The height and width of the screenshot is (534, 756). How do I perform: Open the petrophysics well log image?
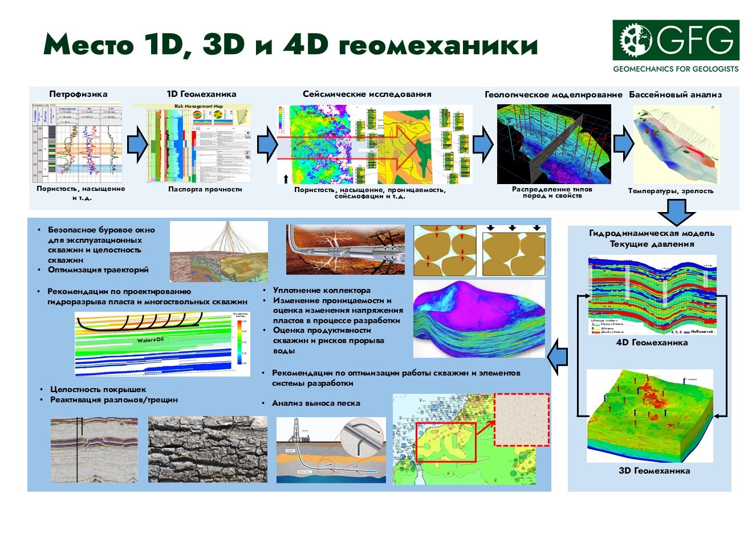click(77, 142)
